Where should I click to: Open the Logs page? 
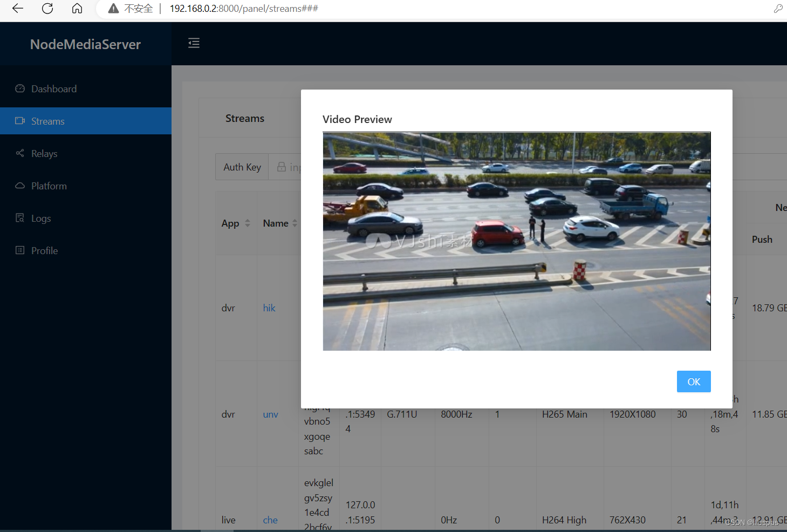pyautogui.click(x=86, y=218)
